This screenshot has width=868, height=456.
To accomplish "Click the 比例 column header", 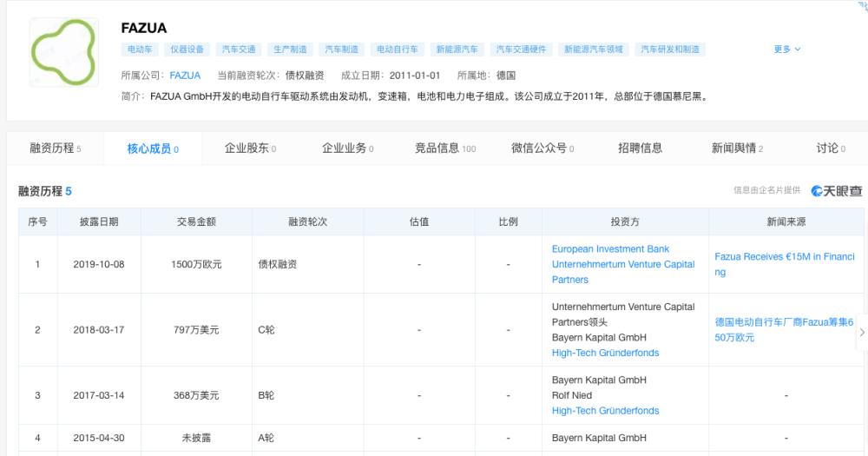I will tap(508, 221).
